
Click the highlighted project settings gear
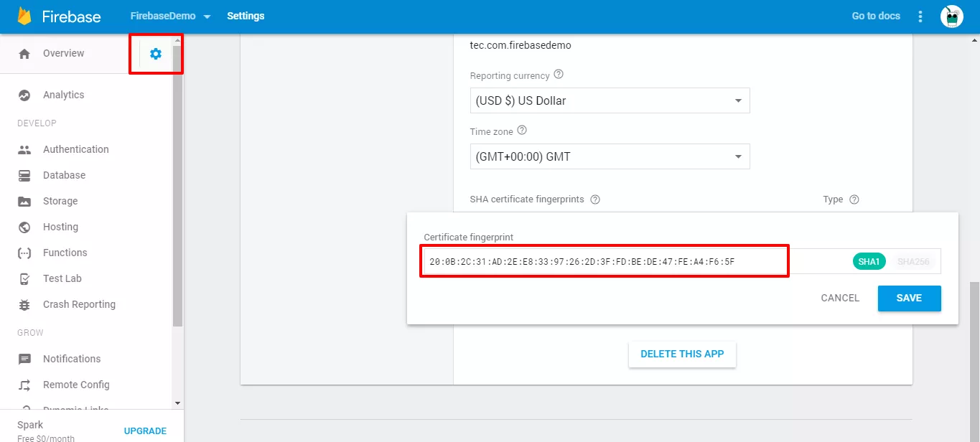(x=157, y=53)
